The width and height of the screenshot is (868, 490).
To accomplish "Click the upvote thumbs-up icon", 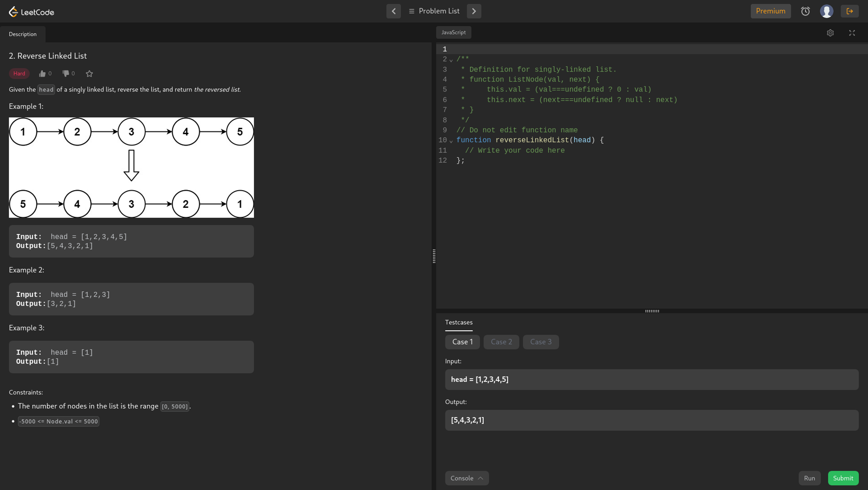I will click(x=42, y=73).
